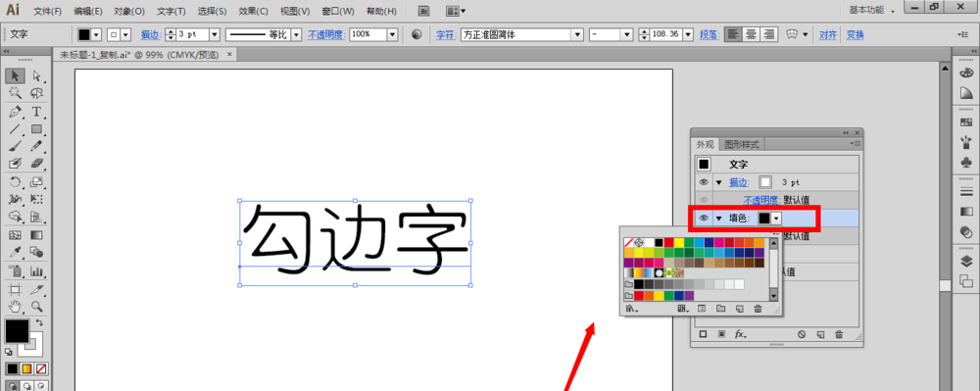Apply solid color mode below fill box
Screen dimensions: 980x391
pos(13,368)
